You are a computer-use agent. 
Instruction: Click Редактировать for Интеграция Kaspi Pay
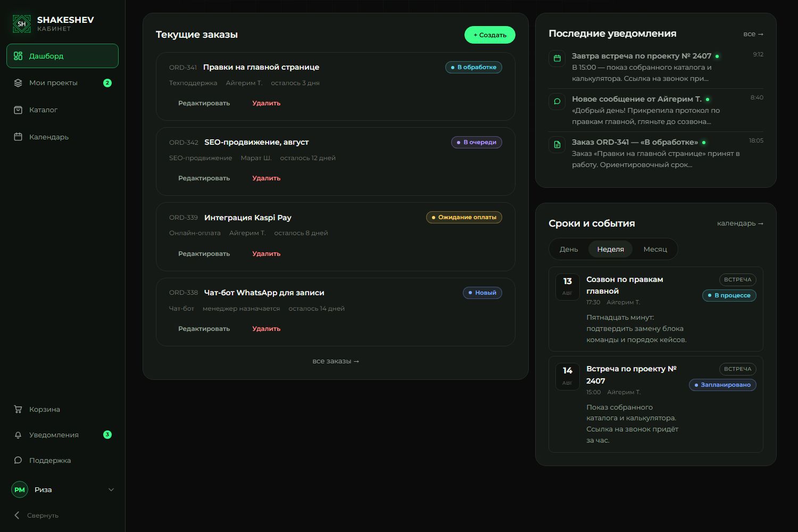point(204,254)
